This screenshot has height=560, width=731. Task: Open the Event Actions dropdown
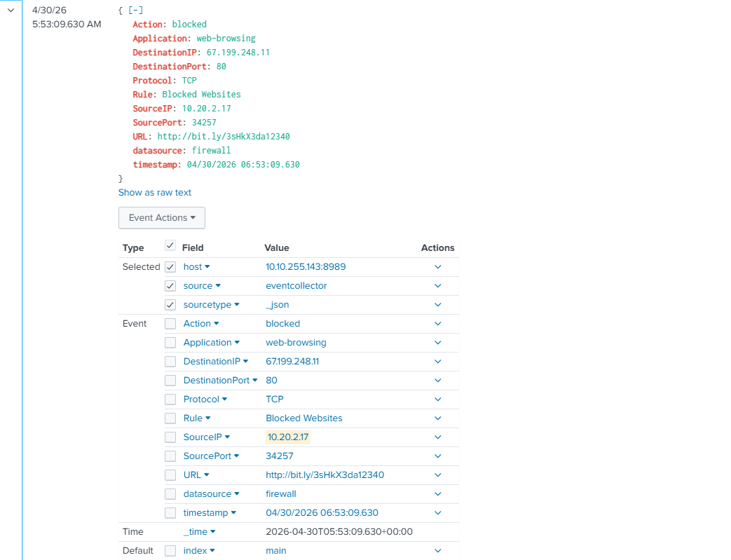pos(162,218)
